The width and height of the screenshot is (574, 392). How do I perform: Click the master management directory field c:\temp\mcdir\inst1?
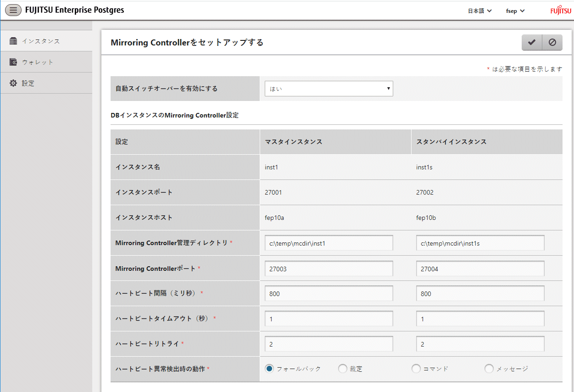coord(329,243)
